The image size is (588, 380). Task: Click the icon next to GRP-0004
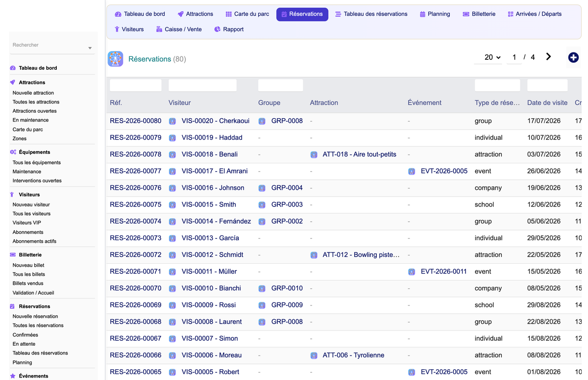[262, 188]
